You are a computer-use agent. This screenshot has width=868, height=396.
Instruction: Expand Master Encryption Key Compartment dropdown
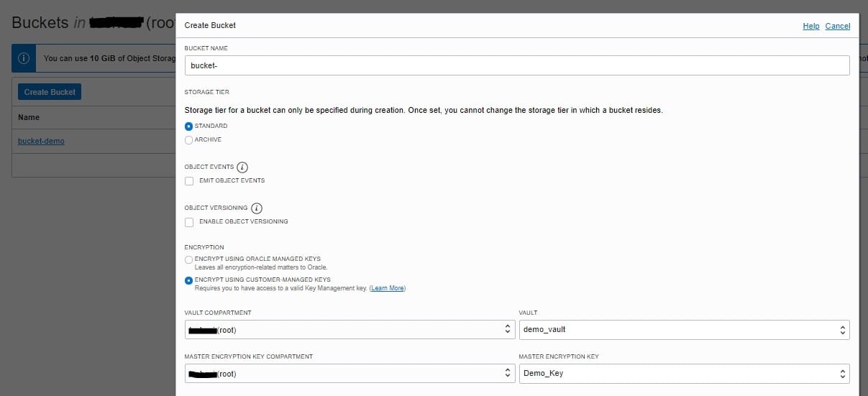click(350, 374)
